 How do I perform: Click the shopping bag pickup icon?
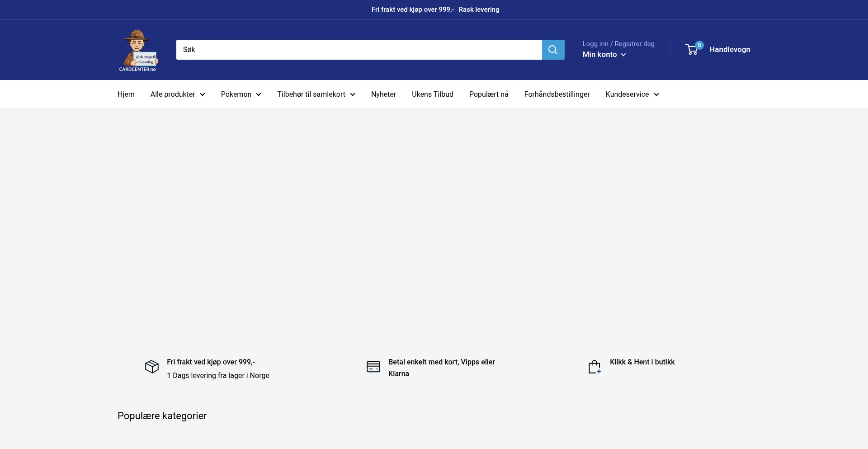click(x=594, y=367)
